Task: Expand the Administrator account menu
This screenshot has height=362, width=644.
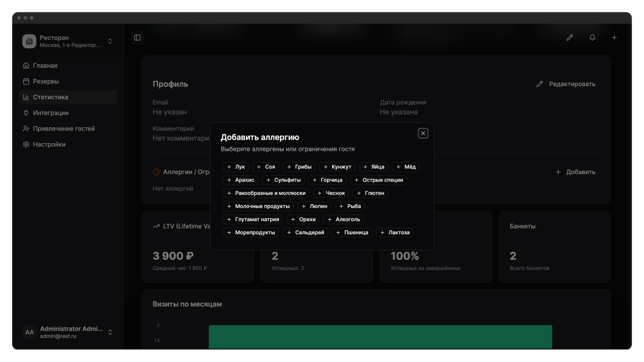Action: (x=110, y=332)
